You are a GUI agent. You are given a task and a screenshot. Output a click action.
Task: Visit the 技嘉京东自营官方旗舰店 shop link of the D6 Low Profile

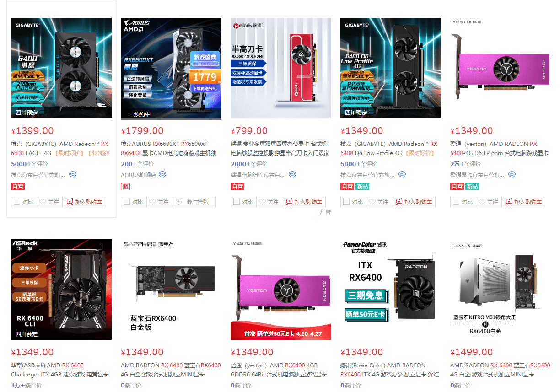pyautogui.click(x=367, y=175)
